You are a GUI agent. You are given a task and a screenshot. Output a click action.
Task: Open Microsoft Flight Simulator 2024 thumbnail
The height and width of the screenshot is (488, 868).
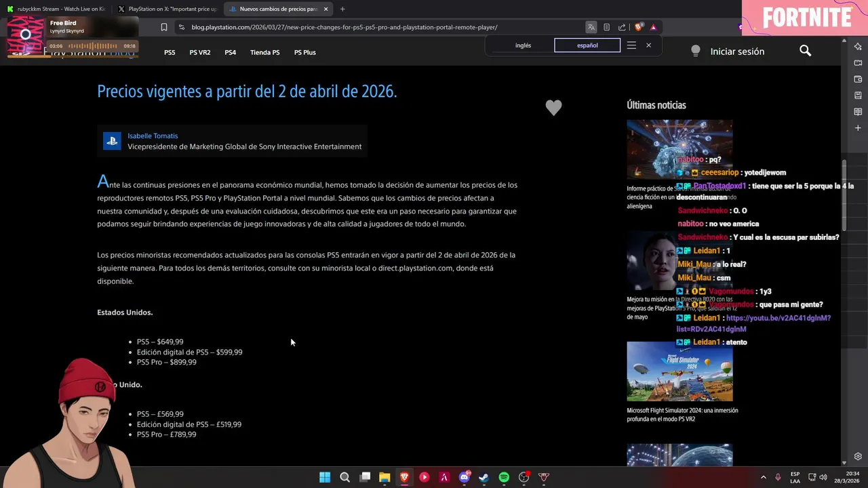[x=679, y=371]
